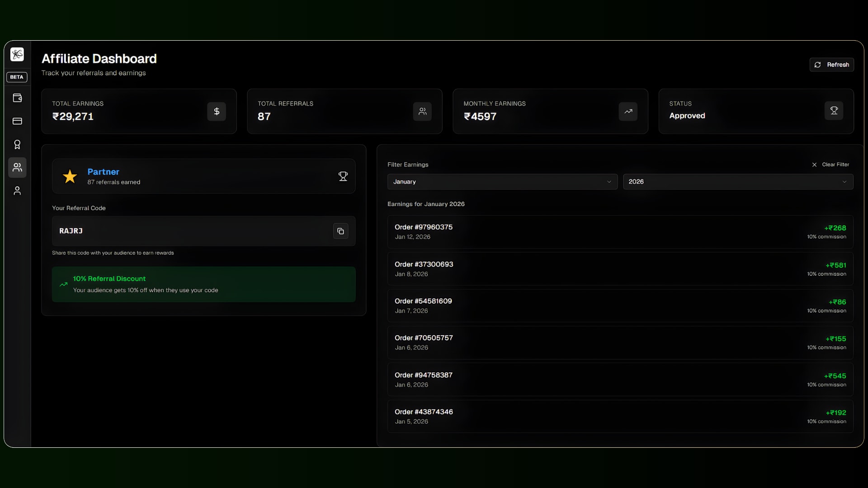Select Order #70505757 earnings row
The image size is (868, 488).
pos(620,343)
